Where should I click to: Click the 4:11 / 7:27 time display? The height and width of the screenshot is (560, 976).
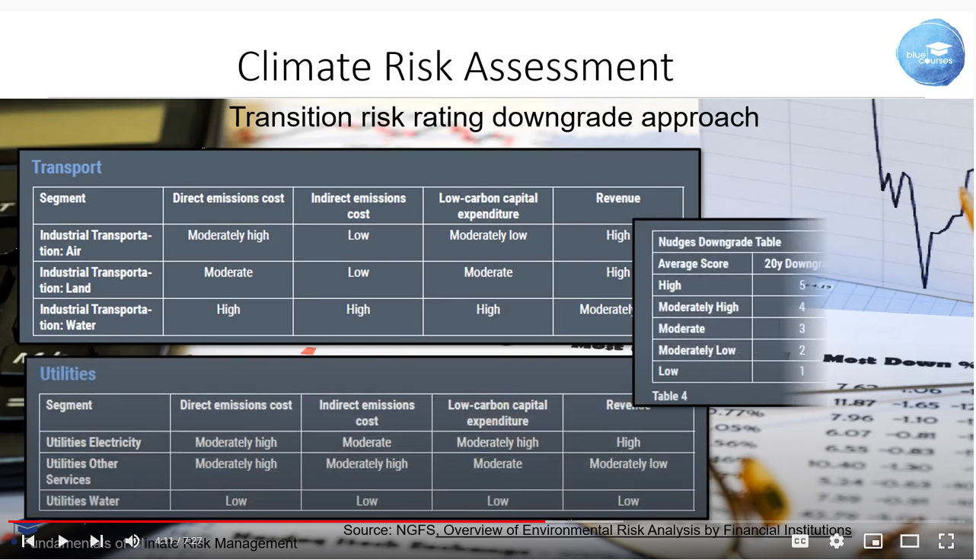178,542
